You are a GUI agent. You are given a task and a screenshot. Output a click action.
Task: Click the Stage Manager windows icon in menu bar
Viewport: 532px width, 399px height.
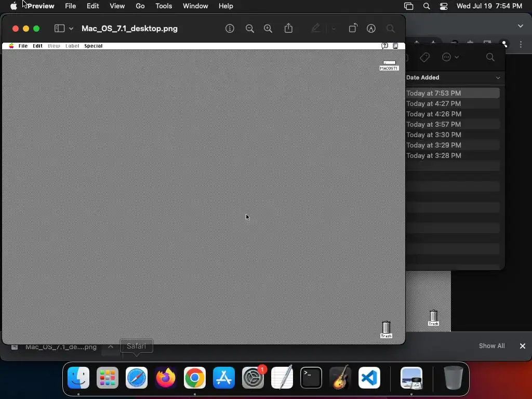tap(409, 6)
